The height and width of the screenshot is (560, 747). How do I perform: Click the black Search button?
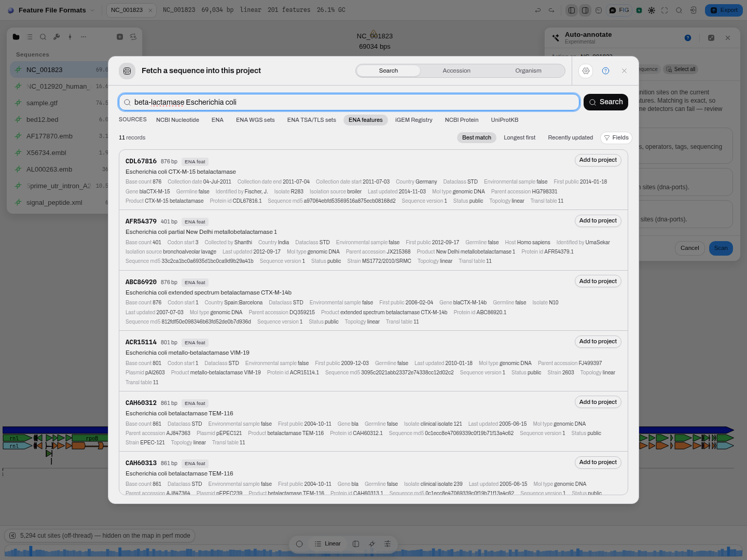click(606, 102)
